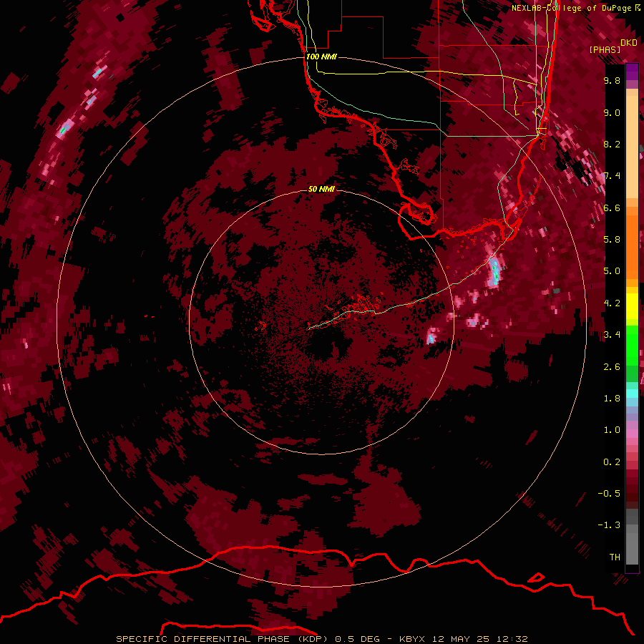The height and width of the screenshot is (644, 644).
Task: Click the 2.6 scale value
Action: 612,367
